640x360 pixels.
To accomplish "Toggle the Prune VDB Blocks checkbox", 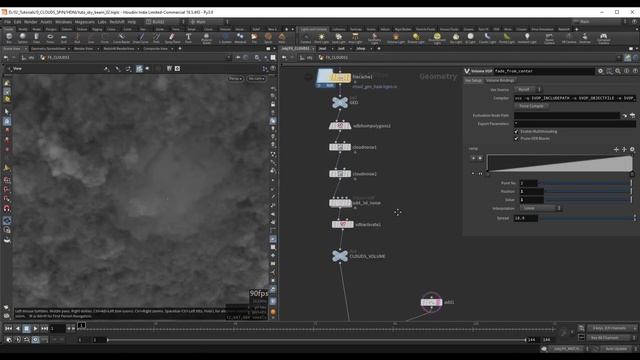I will click(x=516, y=139).
